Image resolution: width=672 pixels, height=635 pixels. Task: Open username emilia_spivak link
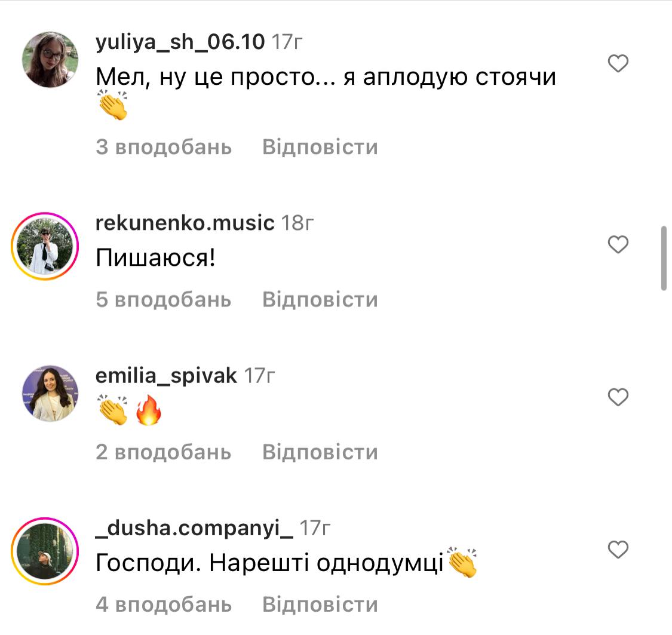166,376
